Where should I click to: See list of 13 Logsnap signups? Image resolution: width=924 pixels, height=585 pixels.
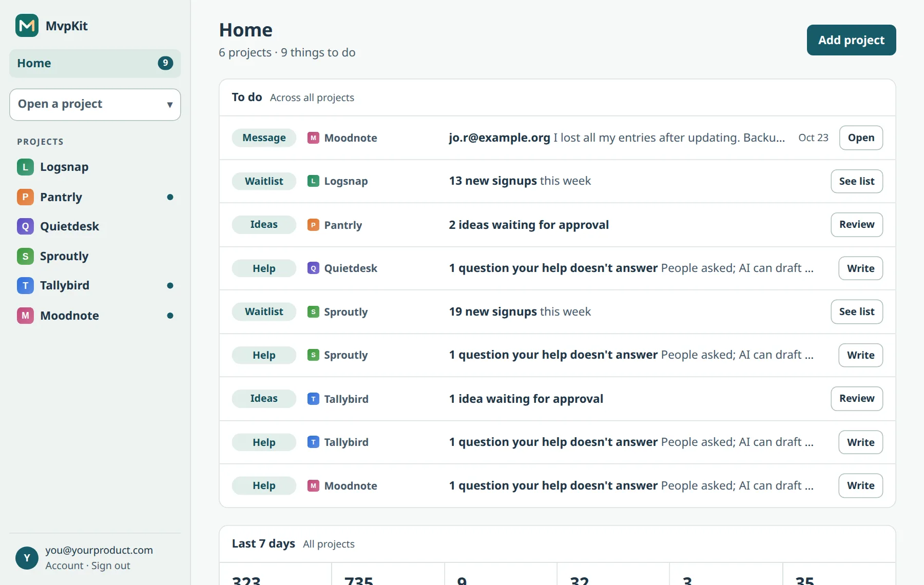[857, 181]
